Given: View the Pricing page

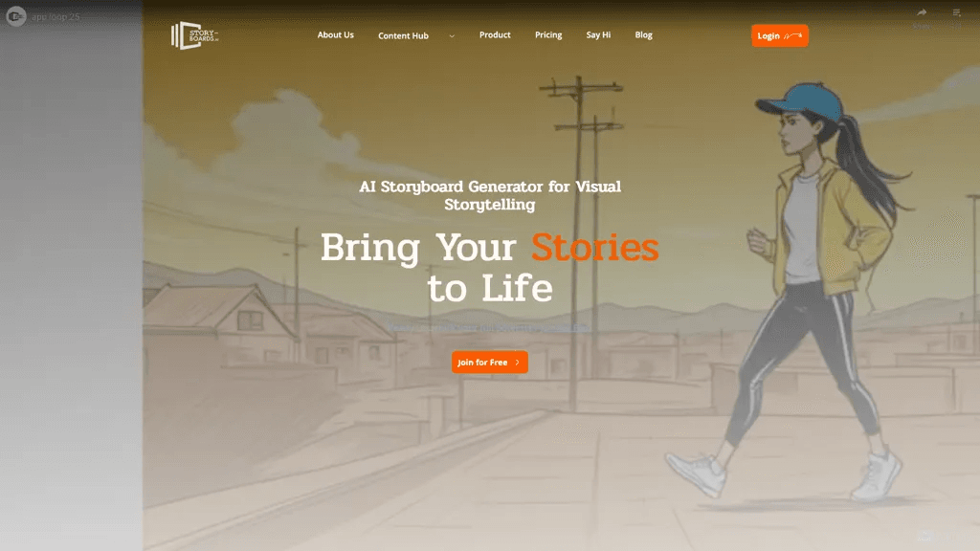Looking at the screenshot, I should 548,35.
